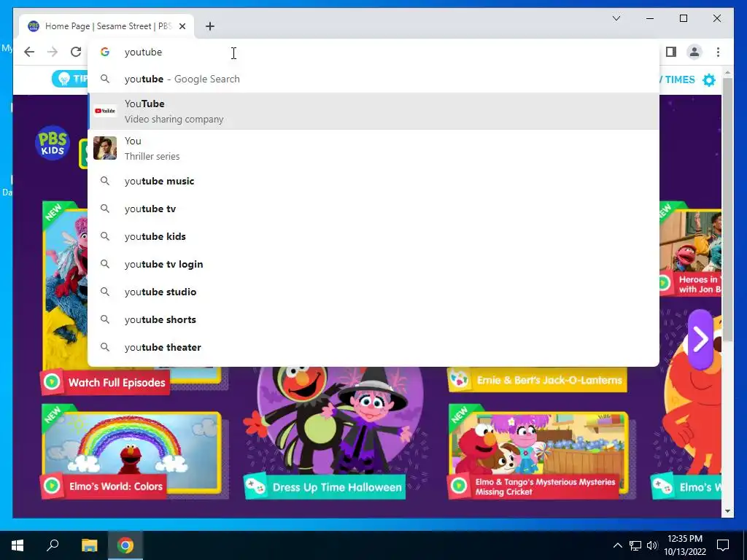This screenshot has width=747, height=560.
Task: Go back with the browser back arrow
Action: pos(29,52)
